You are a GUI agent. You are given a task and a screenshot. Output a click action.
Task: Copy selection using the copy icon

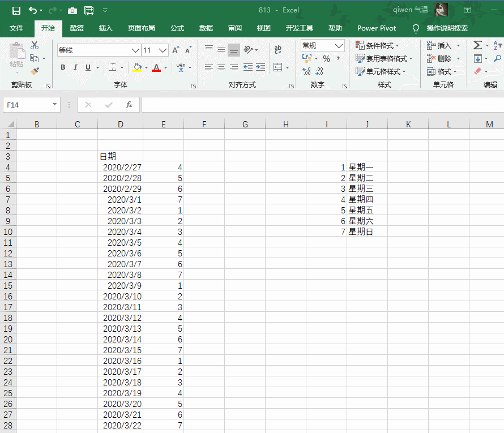(x=34, y=58)
